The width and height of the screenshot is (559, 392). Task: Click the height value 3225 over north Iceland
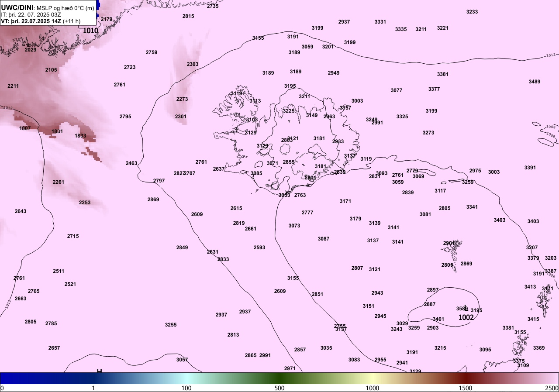click(x=289, y=111)
